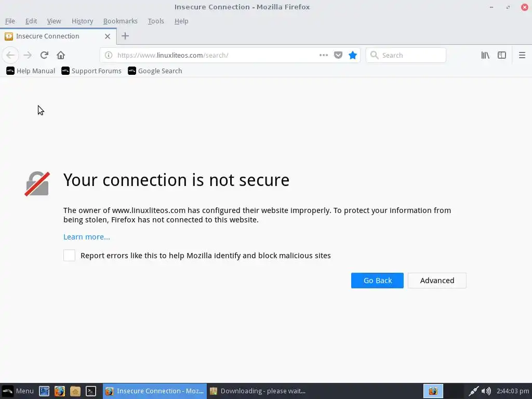Show site information icon in URL bar
The image size is (532, 399).
(x=108, y=55)
